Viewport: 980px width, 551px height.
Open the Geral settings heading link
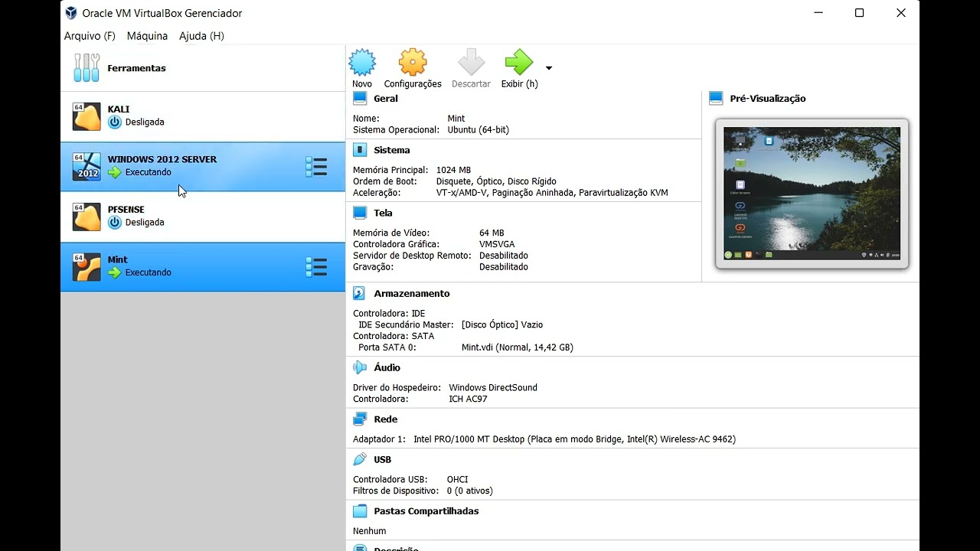coord(386,99)
